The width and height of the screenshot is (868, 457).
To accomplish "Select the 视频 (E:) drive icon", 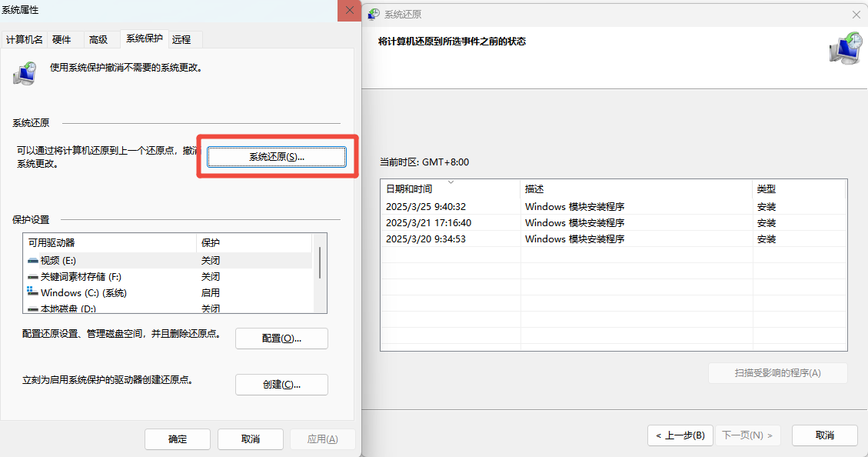I will tap(33, 261).
